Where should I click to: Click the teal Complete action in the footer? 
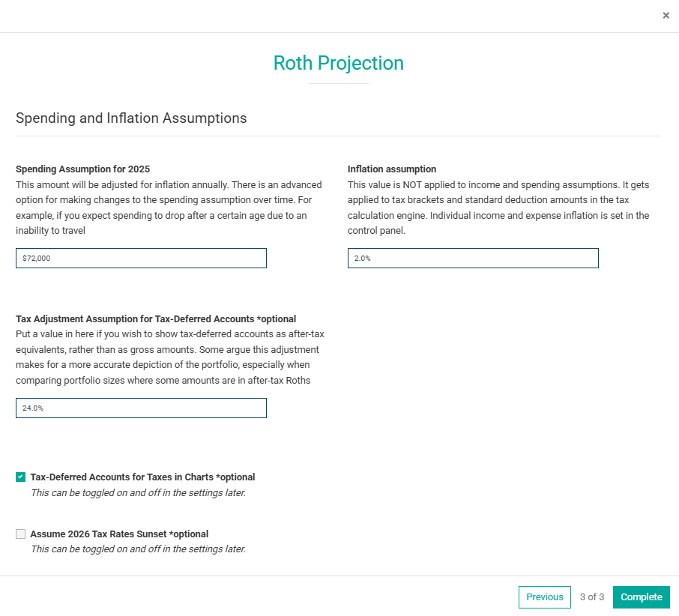[x=642, y=597]
